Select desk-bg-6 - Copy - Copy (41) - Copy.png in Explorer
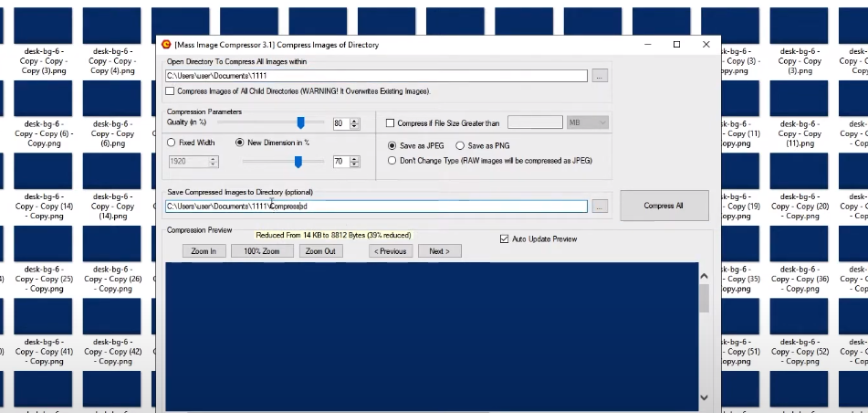This screenshot has width=868, height=413. tap(43, 333)
